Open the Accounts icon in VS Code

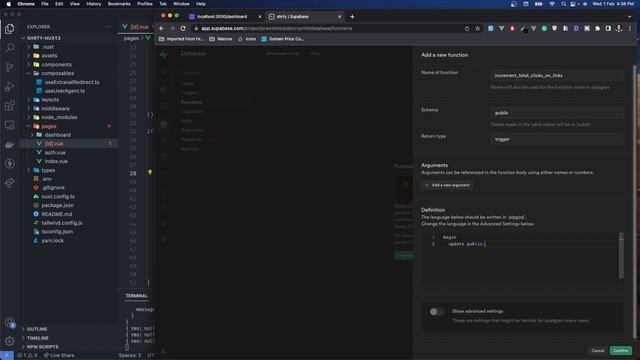tap(9, 322)
